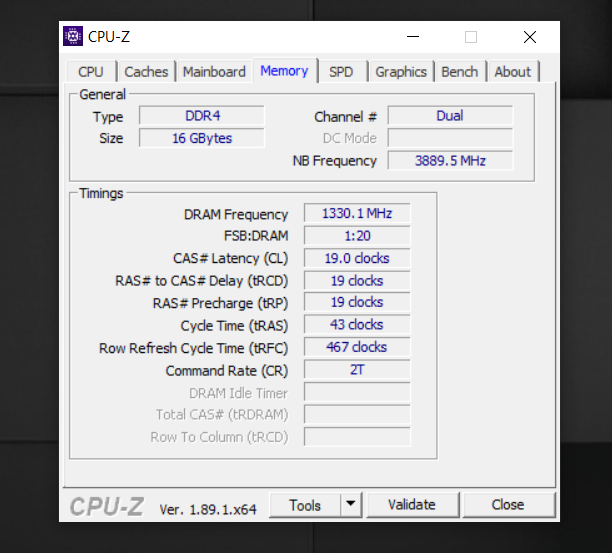Click the Tools button

click(x=305, y=505)
